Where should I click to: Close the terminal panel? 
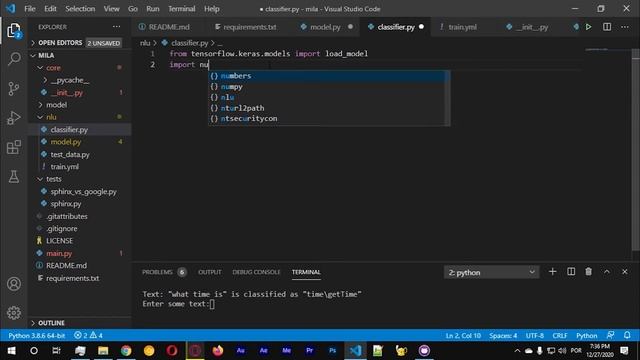tap(624, 272)
